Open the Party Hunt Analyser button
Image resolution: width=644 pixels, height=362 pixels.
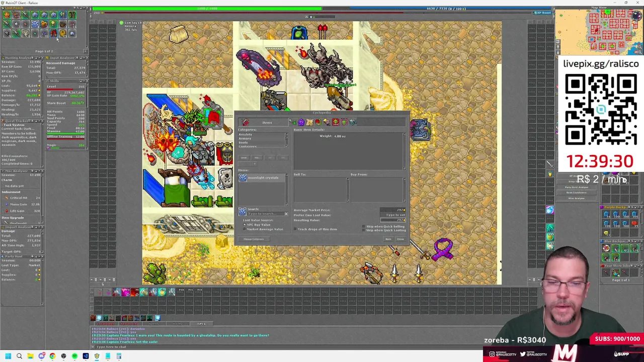pos(577,188)
